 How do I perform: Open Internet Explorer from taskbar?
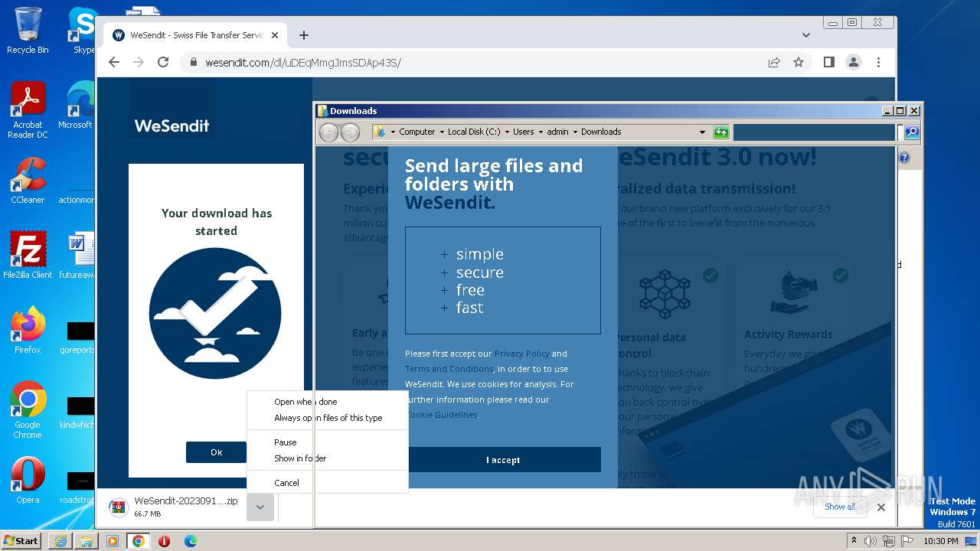[60, 541]
